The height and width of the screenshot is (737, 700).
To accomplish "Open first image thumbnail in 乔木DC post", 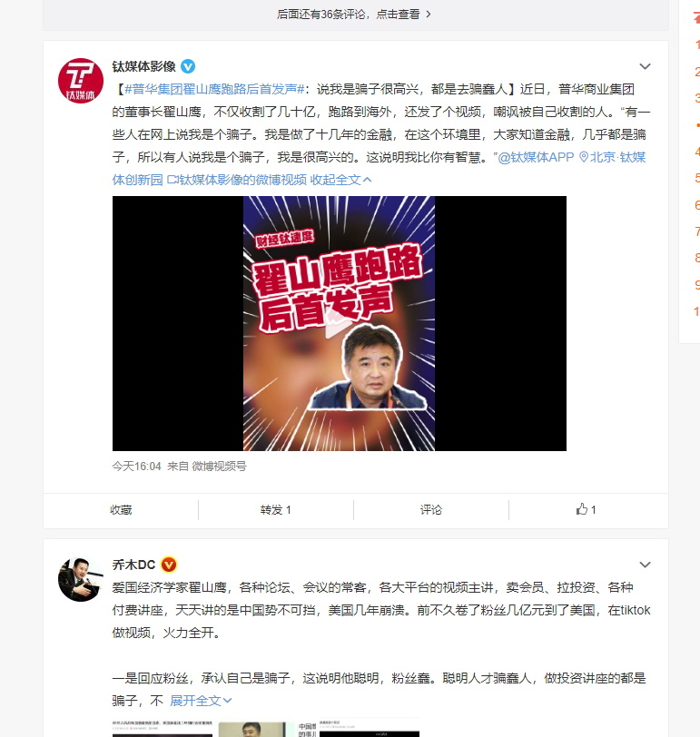I will pos(163,728).
